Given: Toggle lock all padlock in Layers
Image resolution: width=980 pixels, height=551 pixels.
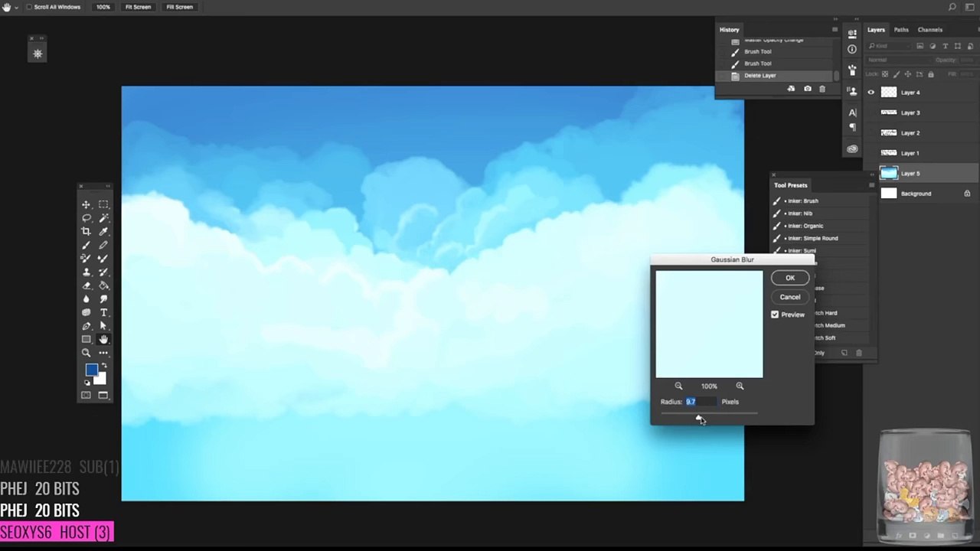Looking at the screenshot, I should coord(931,74).
